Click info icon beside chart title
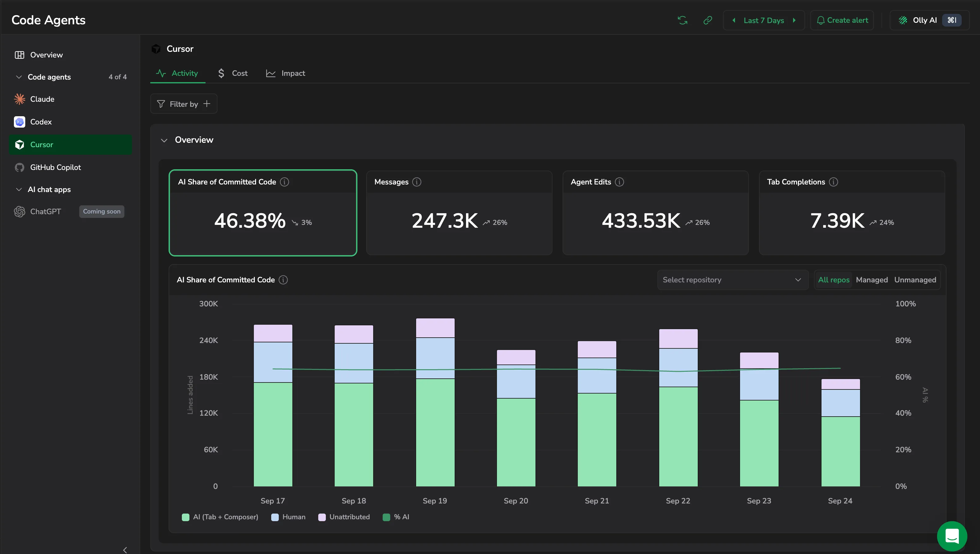 click(284, 280)
